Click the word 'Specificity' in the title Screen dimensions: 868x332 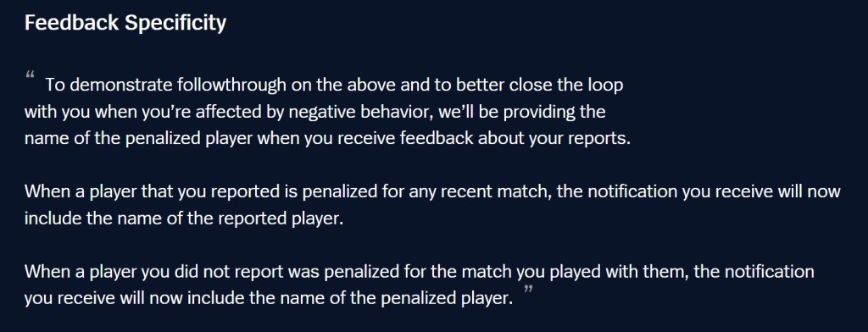pos(175,23)
